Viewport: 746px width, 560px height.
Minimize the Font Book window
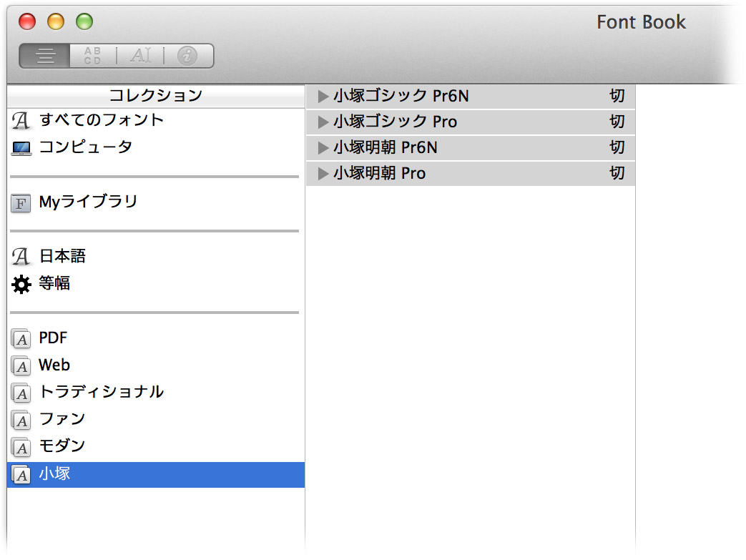(x=56, y=21)
